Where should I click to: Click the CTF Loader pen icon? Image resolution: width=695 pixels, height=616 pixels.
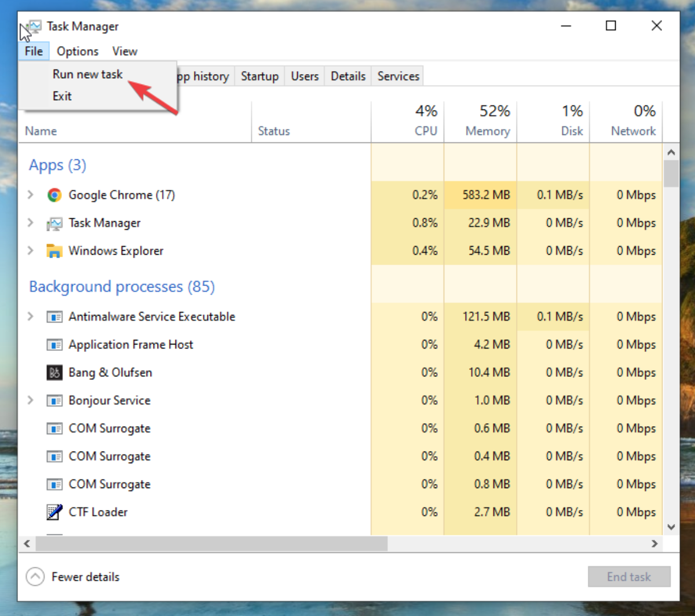54,512
